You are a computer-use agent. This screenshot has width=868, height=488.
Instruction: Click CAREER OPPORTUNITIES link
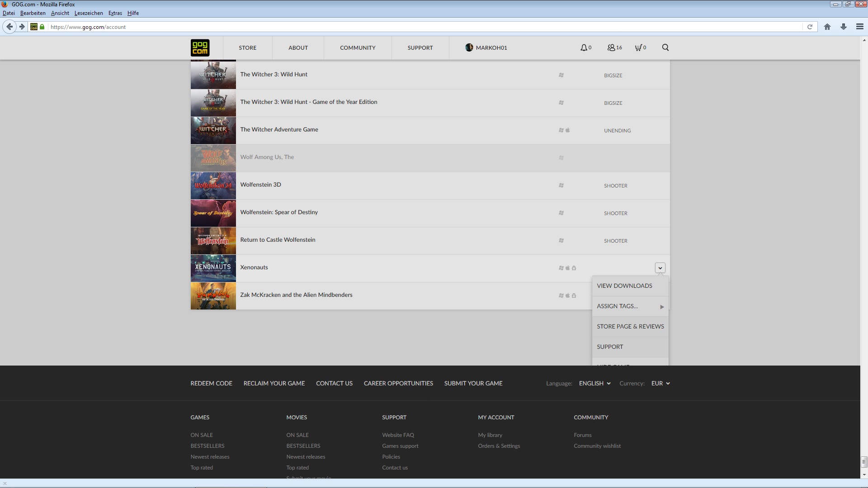pos(398,383)
